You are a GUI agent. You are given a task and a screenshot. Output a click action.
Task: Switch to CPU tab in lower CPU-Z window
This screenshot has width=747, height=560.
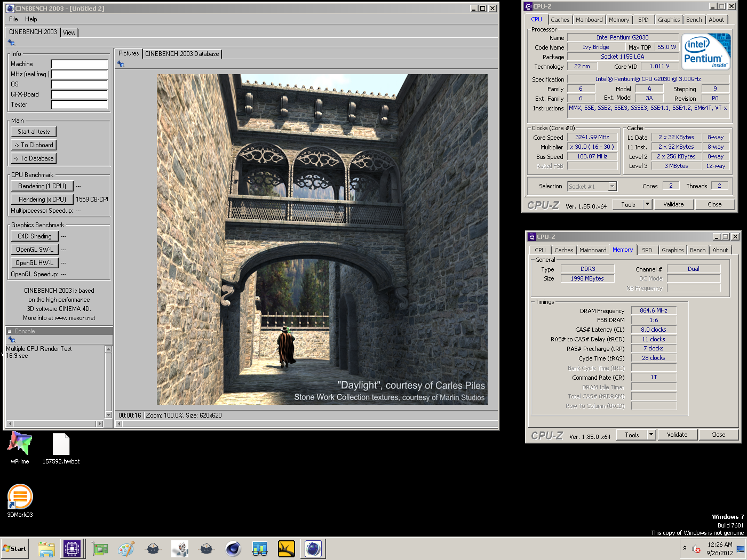click(540, 250)
